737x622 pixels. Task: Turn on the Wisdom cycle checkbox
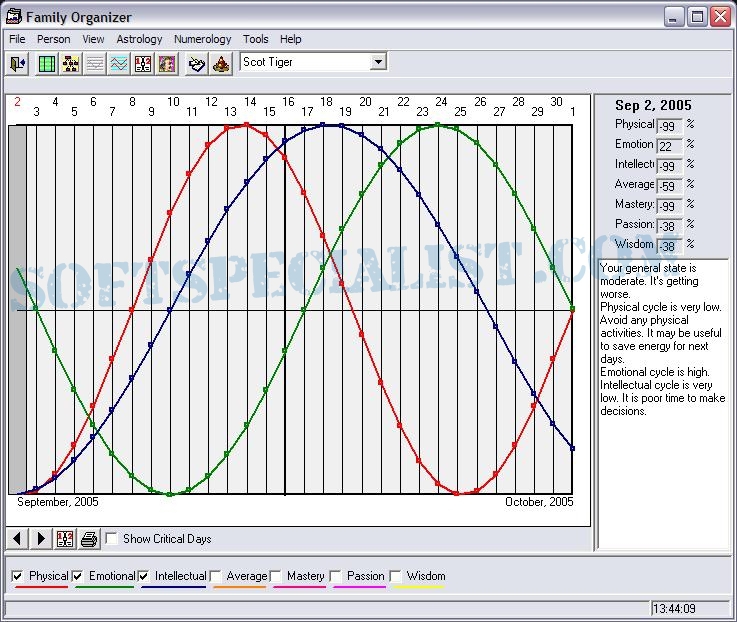tap(396, 577)
